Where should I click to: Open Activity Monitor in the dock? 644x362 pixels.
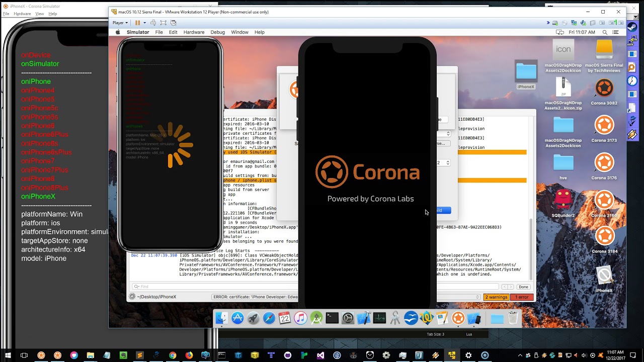click(x=379, y=318)
